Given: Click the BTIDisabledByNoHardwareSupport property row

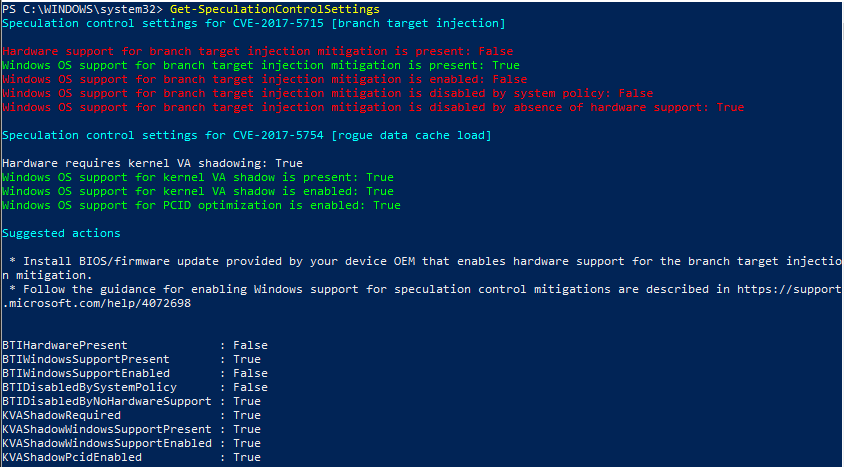Looking at the screenshot, I should (x=135, y=401).
